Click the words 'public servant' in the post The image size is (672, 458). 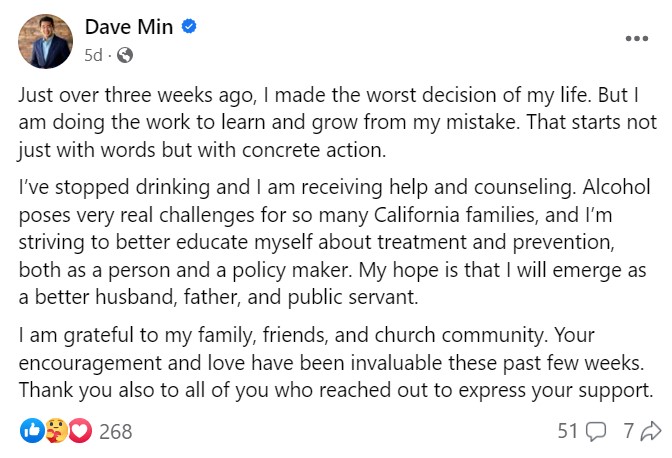click(x=353, y=297)
